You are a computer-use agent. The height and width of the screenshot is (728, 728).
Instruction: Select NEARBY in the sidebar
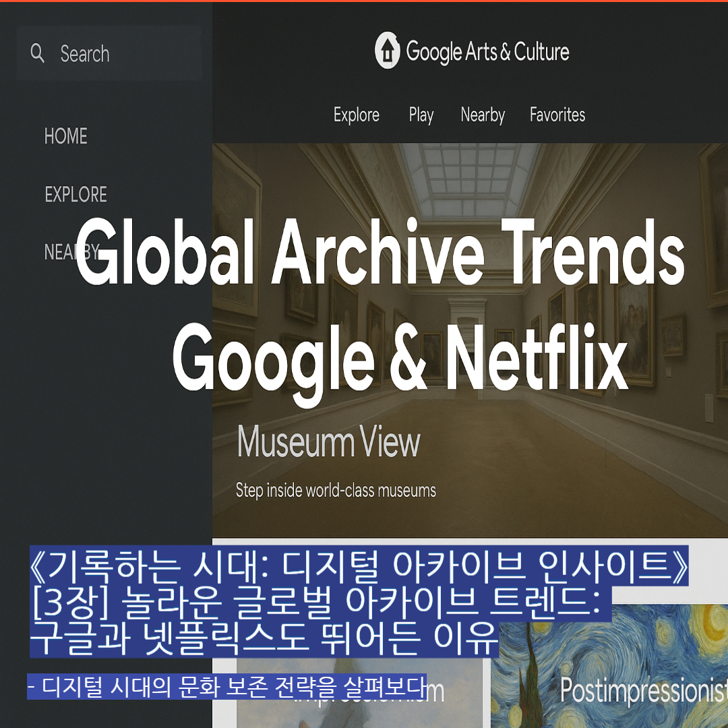pos(71,252)
